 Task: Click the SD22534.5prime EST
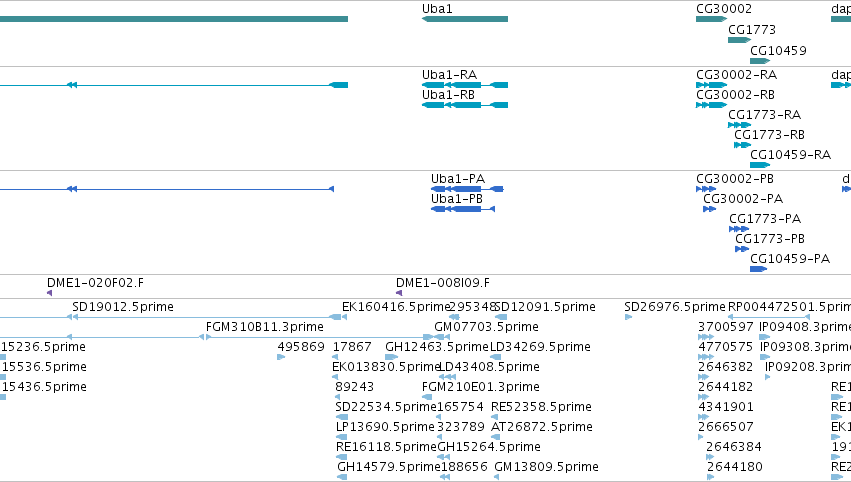[386, 407]
